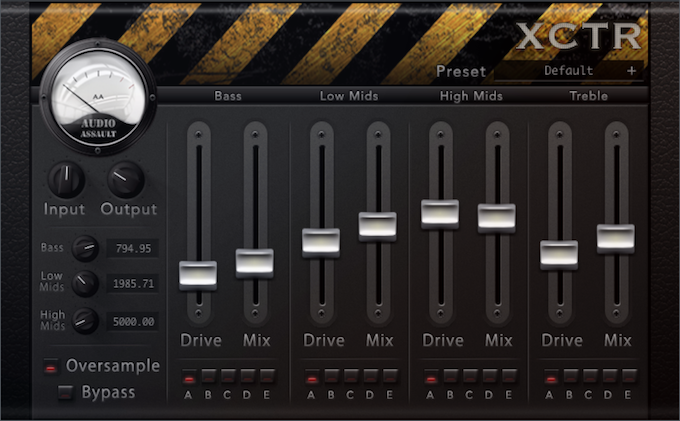
Task: Select Bass saturation mode D
Action: tap(248, 376)
